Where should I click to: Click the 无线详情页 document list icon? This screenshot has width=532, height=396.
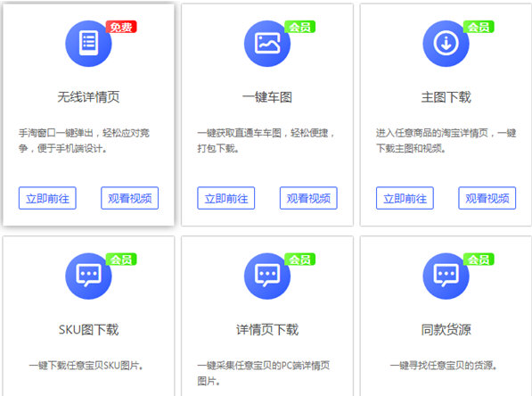tap(88, 44)
